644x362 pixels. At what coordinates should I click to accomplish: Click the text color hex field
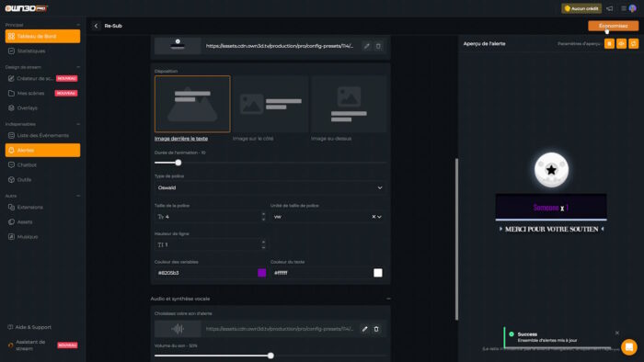[x=322, y=273]
